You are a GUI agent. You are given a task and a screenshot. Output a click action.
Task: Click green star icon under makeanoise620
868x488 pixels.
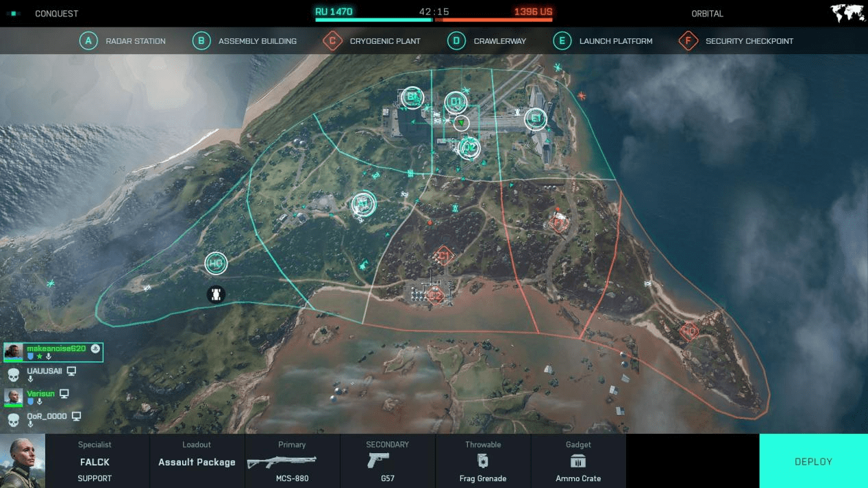tap(40, 357)
